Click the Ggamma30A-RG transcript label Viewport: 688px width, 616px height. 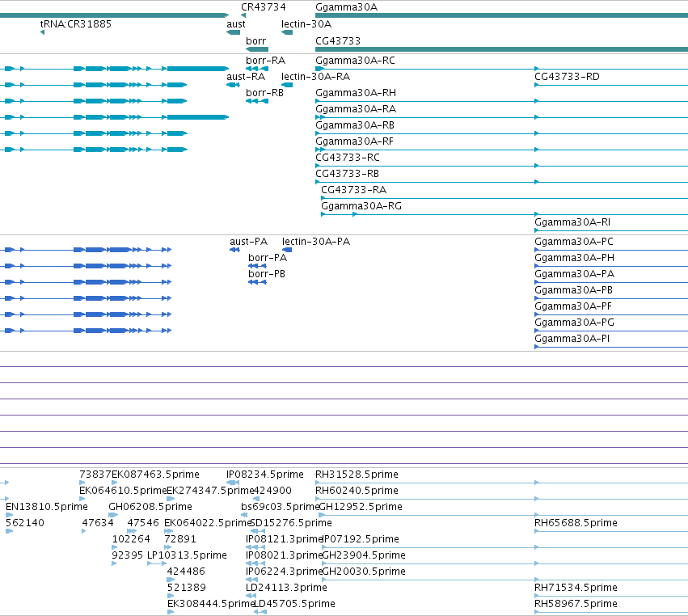click(x=361, y=206)
